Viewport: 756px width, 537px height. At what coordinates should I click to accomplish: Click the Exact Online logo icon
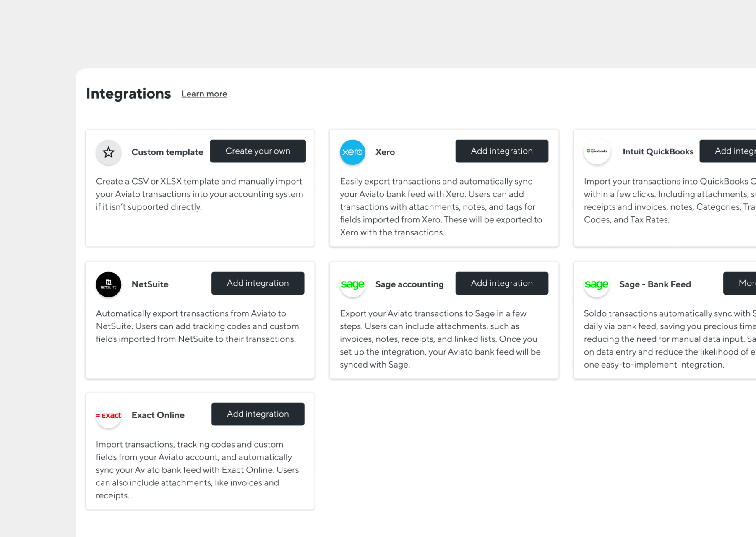pos(109,415)
